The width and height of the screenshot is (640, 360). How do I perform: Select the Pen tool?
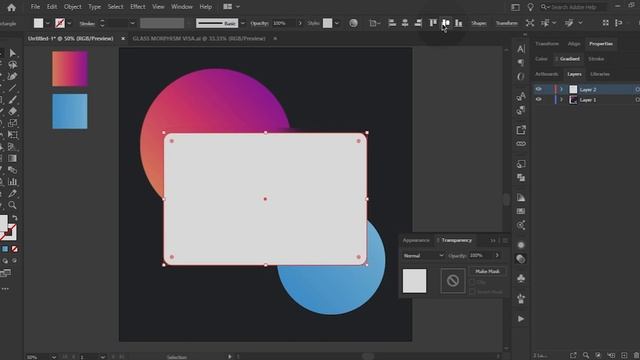(x=12, y=76)
